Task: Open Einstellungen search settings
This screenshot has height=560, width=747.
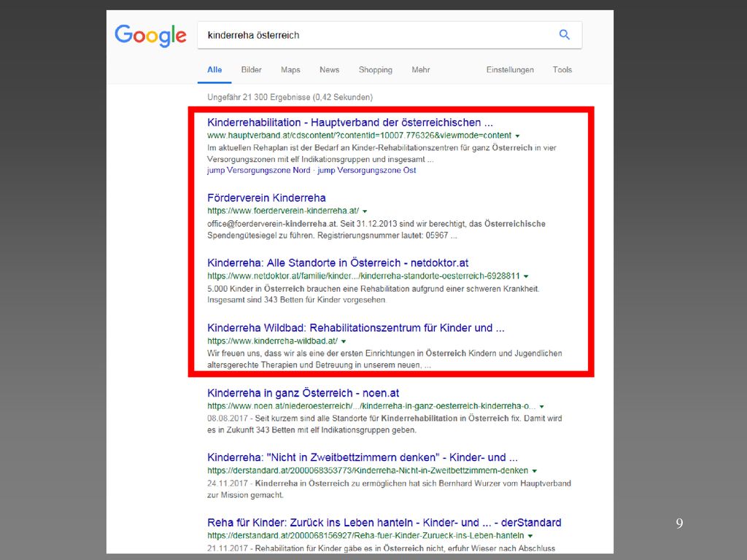Action: pos(510,69)
